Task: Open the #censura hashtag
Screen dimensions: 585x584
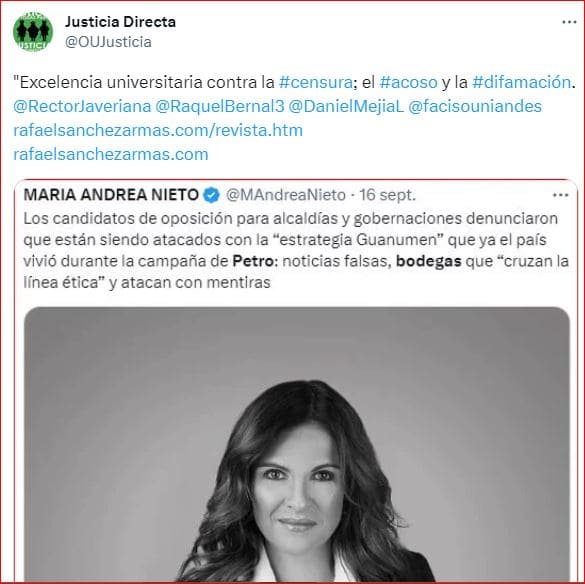Action: [x=316, y=82]
